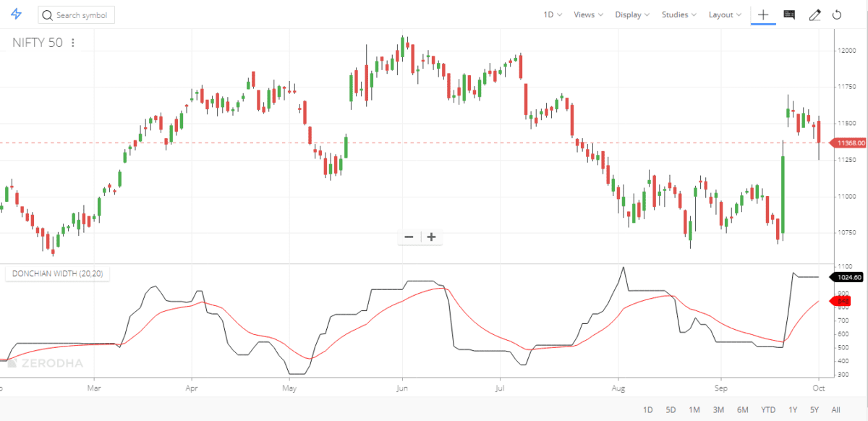Click the search magnifier icon

[48, 14]
